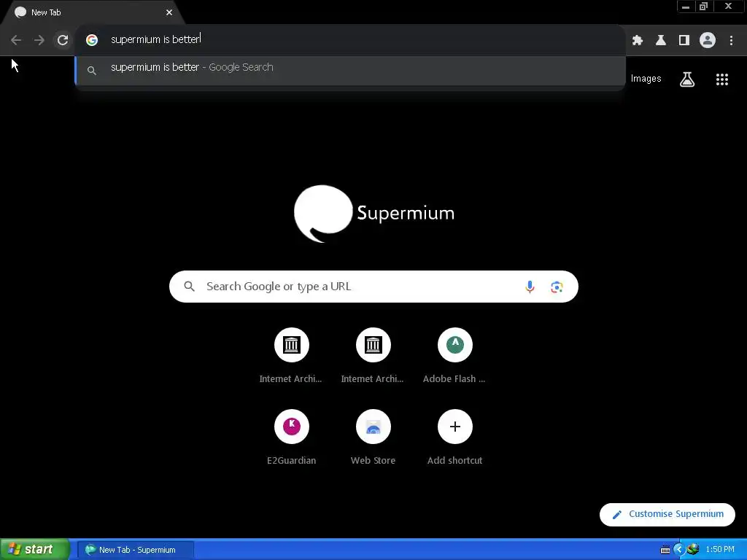Click the search magnifier in suggestion row

point(92,71)
